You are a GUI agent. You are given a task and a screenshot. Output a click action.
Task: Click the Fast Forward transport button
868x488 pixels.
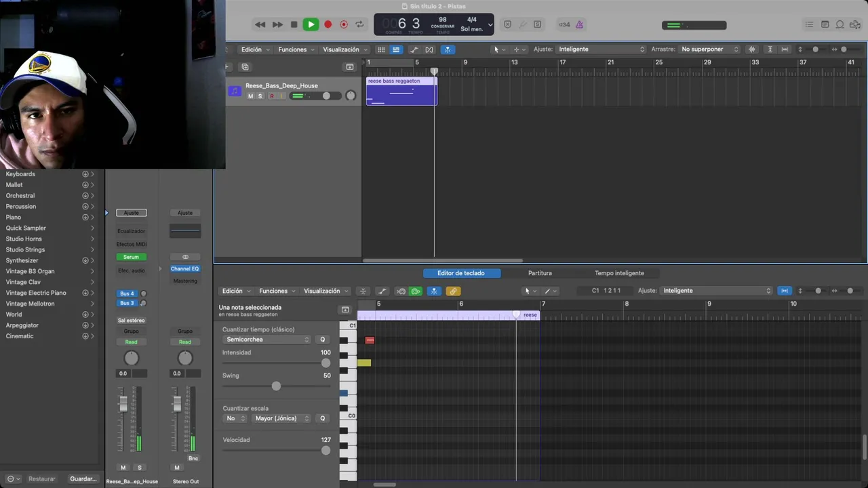pos(277,24)
